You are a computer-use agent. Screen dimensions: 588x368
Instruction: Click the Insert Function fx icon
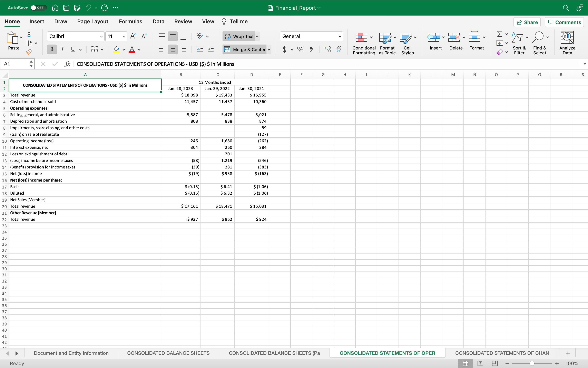pyautogui.click(x=67, y=64)
